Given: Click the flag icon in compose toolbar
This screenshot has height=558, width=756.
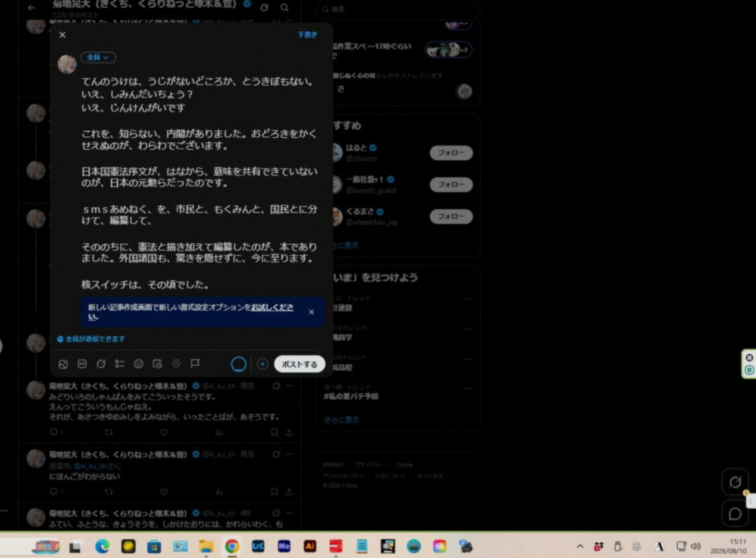Looking at the screenshot, I should [196, 363].
